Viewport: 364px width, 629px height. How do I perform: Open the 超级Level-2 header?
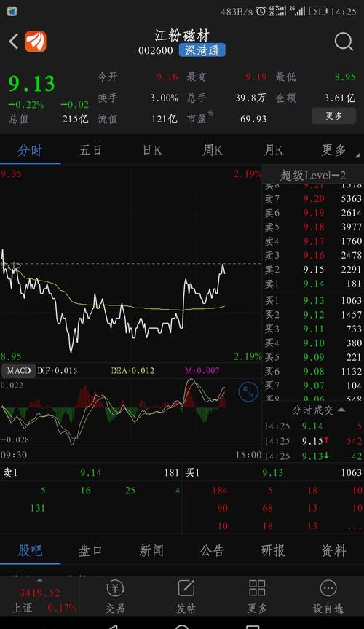coord(313,176)
